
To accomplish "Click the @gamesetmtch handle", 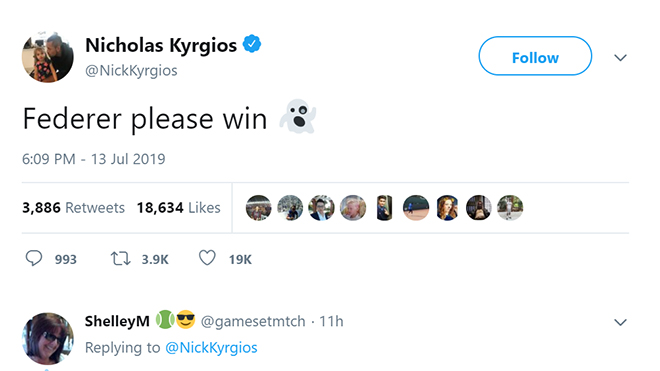I will point(253,322).
